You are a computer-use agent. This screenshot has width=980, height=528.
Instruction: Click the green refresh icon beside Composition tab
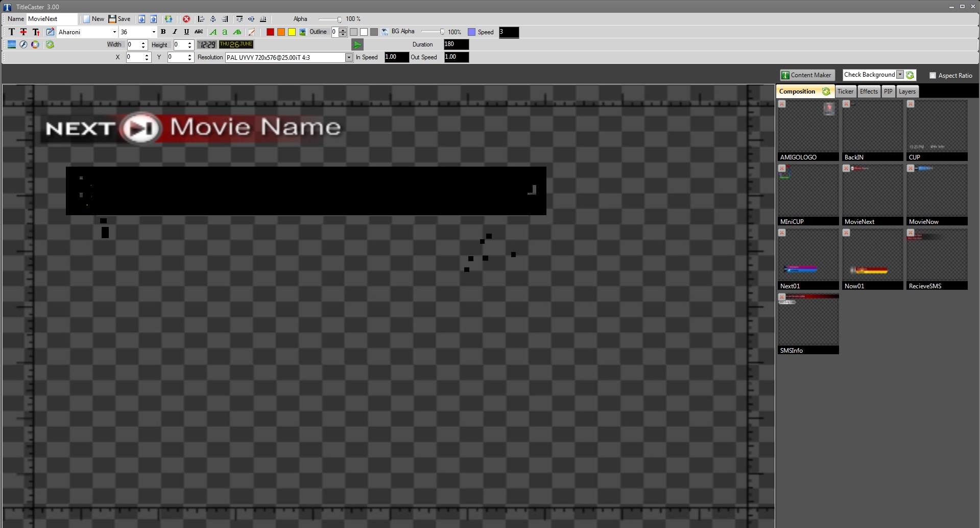[826, 91]
